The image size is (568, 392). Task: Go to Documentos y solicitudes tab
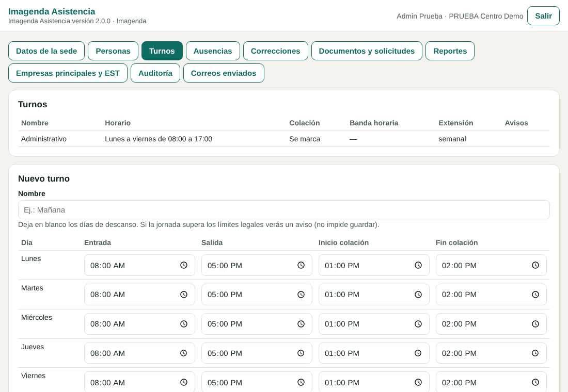point(367,51)
